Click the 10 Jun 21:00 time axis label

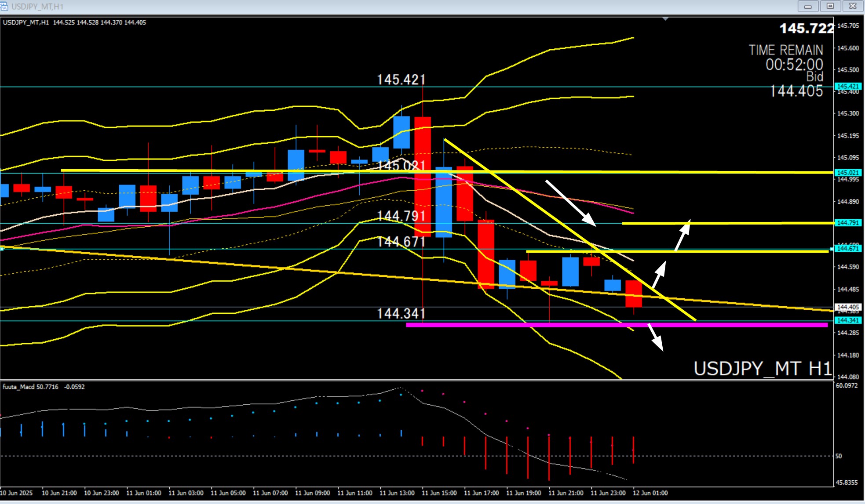pos(59,493)
